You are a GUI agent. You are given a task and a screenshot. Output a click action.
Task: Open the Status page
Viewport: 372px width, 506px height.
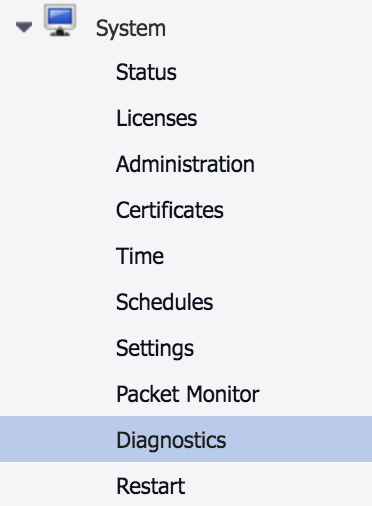pos(146,72)
